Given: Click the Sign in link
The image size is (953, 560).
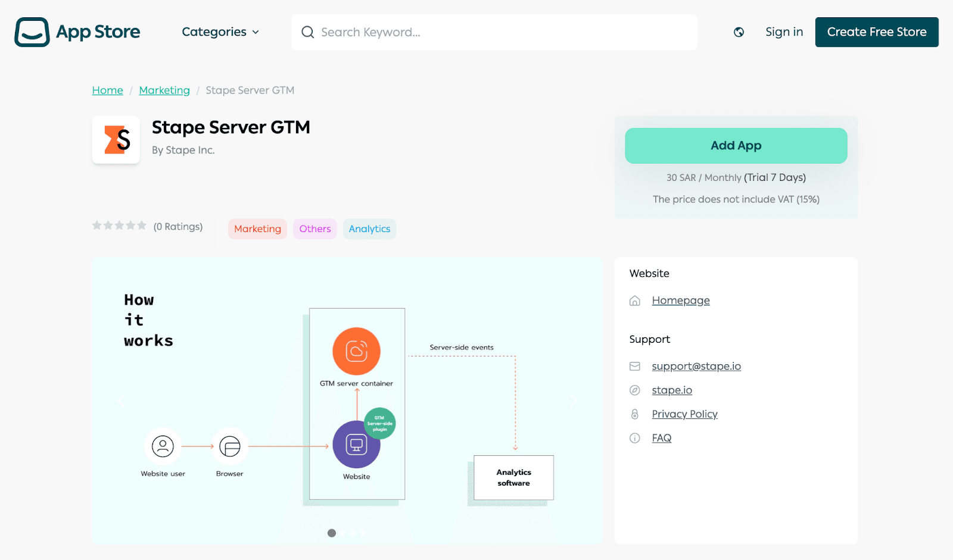Looking at the screenshot, I should click(784, 32).
